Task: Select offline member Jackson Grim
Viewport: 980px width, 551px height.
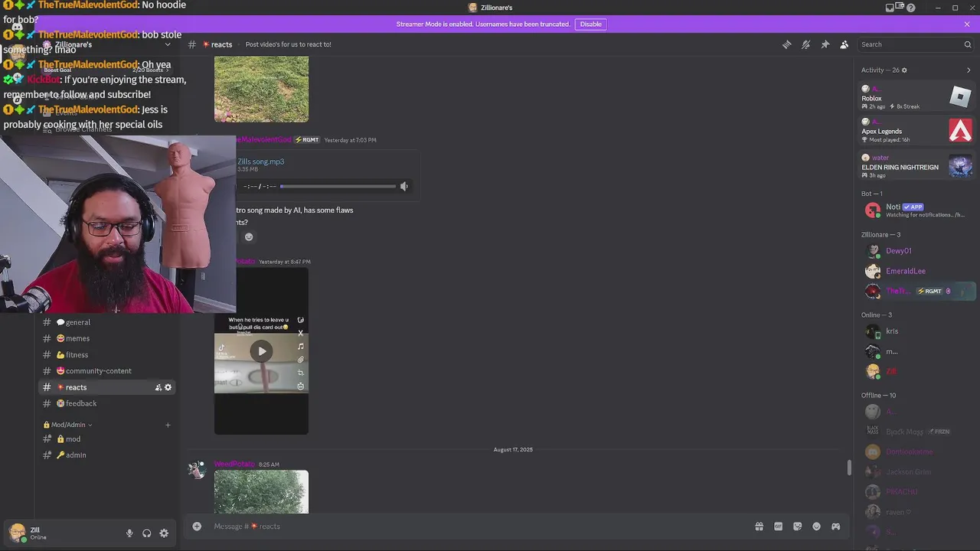Action: click(x=916, y=471)
